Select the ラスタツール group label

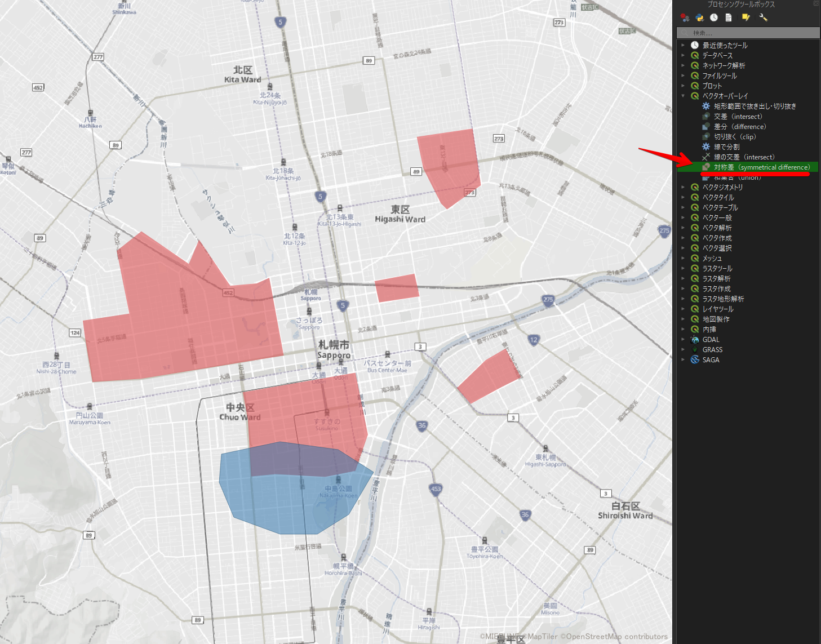pyautogui.click(x=717, y=268)
